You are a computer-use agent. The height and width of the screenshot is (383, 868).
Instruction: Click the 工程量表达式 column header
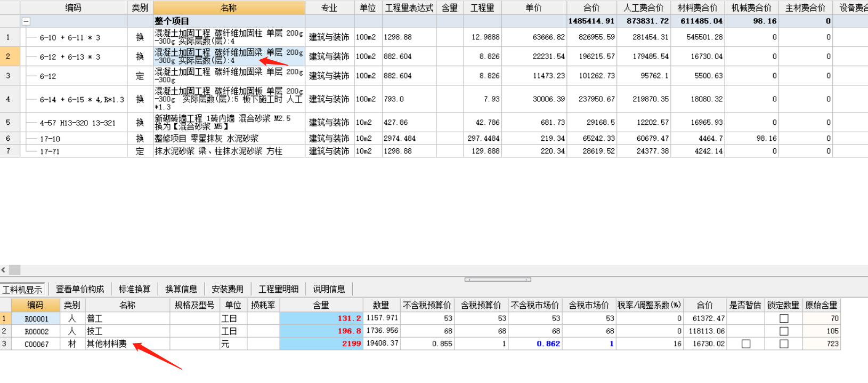click(x=409, y=7)
